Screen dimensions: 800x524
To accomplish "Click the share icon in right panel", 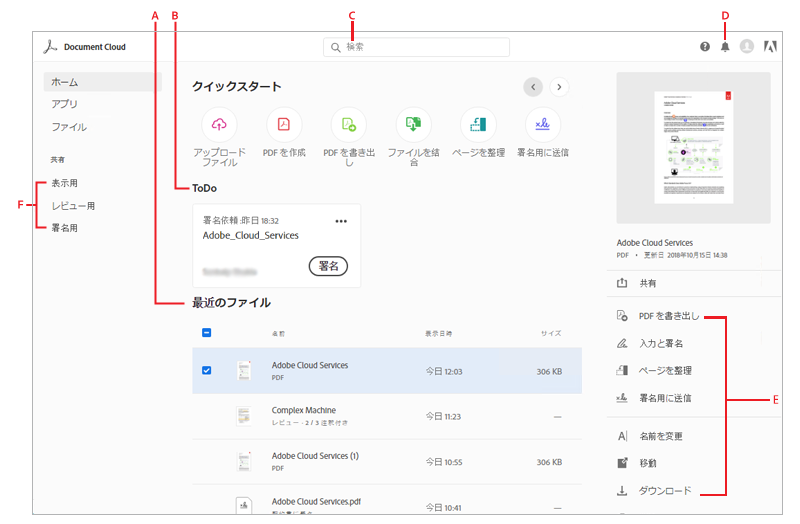I will pyautogui.click(x=622, y=283).
